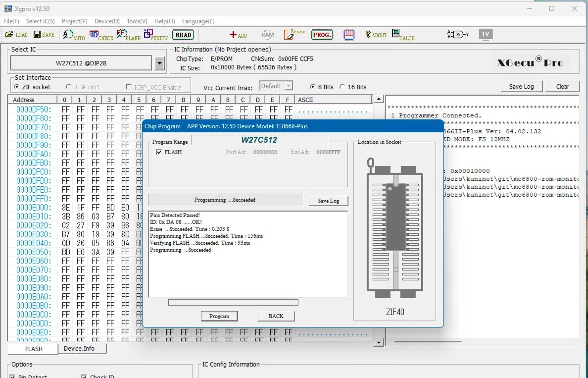Click the LOAD file toolbar icon
The width and height of the screenshot is (588, 378).
click(x=16, y=35)
